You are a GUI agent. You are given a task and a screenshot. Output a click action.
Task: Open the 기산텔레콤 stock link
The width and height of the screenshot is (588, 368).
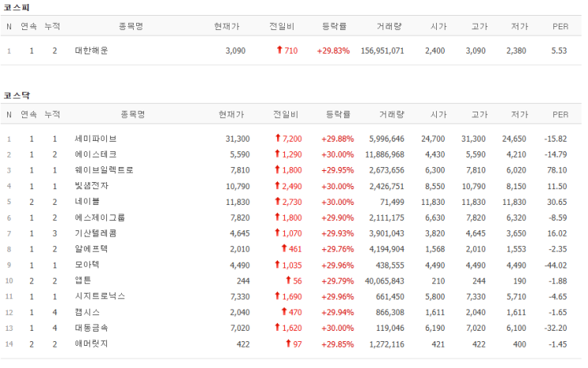(x=96, y=233)
